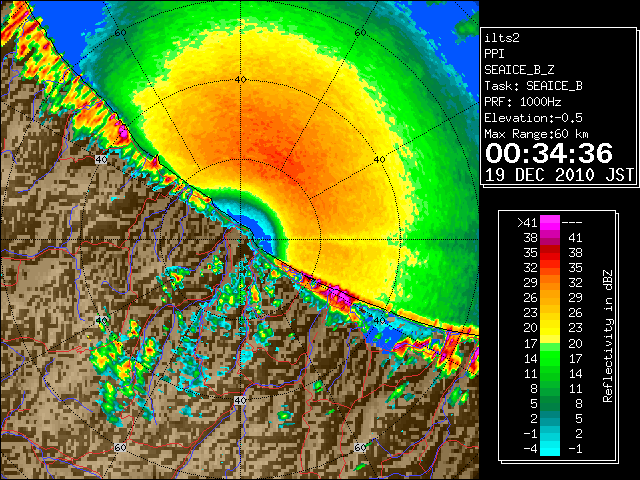This screenshot has height=480, width=640.
Task: Click the "Reflectivity in dBZ" legend title
Action: pyautogui.click(x=607, y=336)
